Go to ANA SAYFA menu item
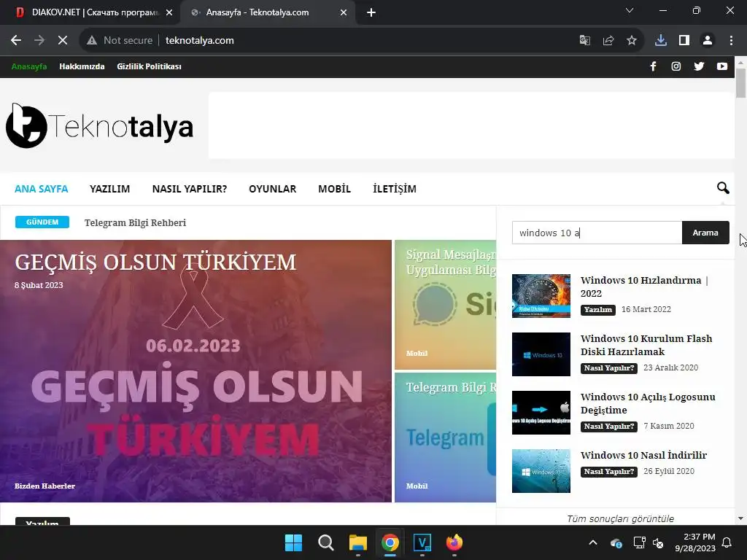Image resolution: width=747 pixels, height=560 pixels. click(x=42, y=189)
